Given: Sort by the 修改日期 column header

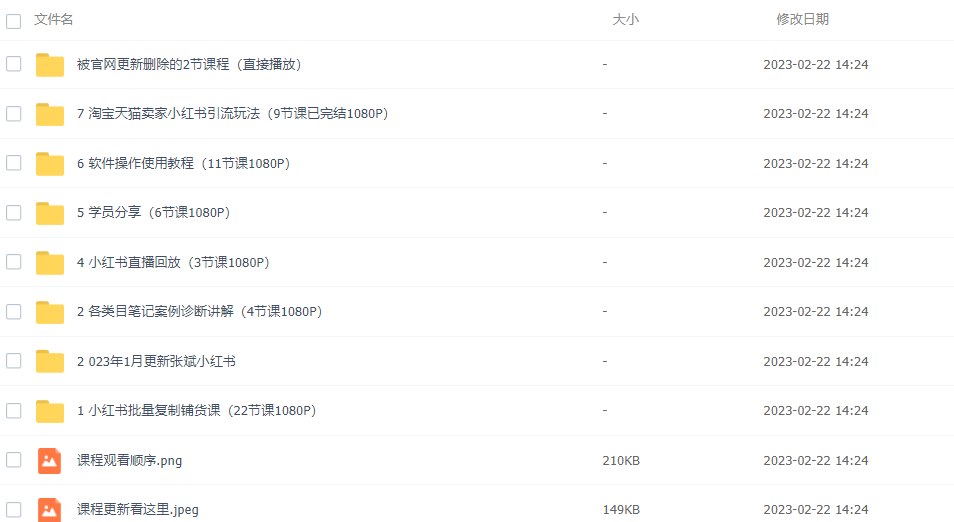Looking at the screenshot, I should click(803, 19).
